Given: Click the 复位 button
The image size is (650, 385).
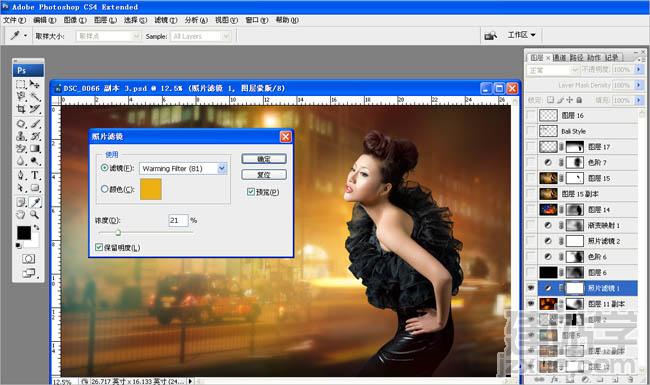Looking at the screenshot, I should coord(264,174).
